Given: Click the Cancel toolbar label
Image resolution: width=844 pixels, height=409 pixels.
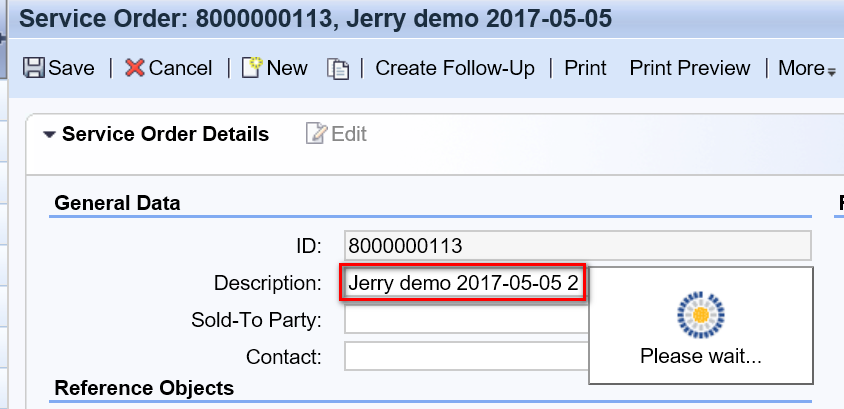Looking at the screenshot, I should coord(180,68).
